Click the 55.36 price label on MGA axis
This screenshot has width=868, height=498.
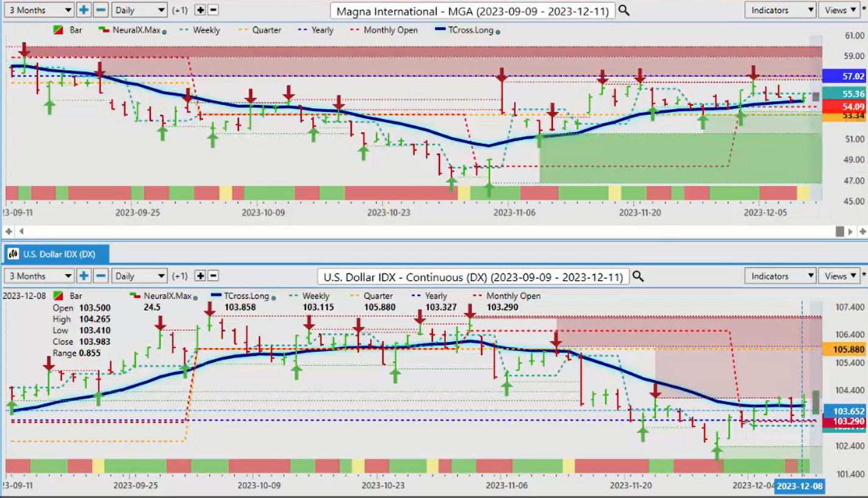coord(844,93)
